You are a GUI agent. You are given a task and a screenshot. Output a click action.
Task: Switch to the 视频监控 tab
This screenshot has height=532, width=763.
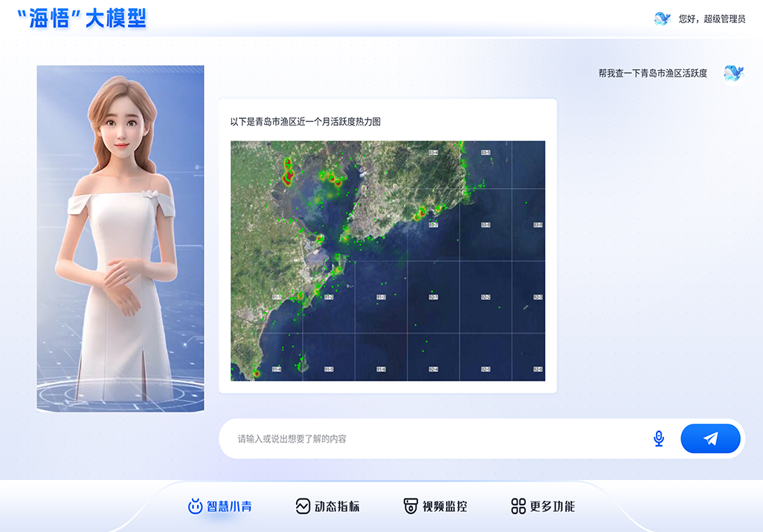(435, 505)
